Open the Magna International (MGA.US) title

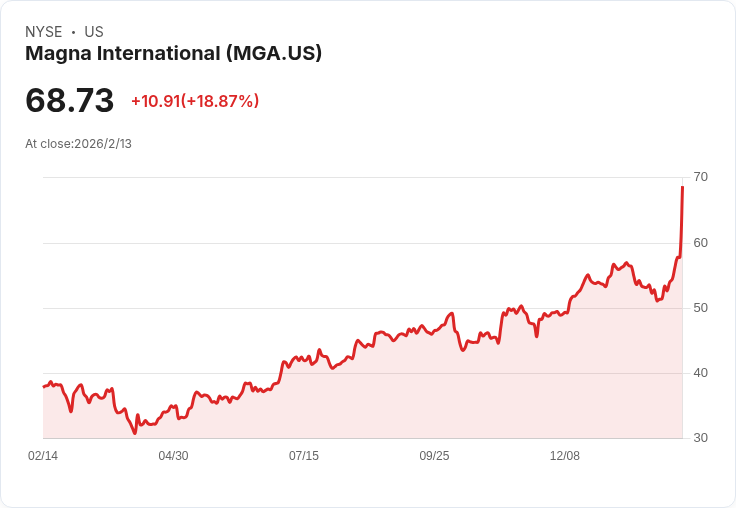pyautogui.click(x=173, y=54)
